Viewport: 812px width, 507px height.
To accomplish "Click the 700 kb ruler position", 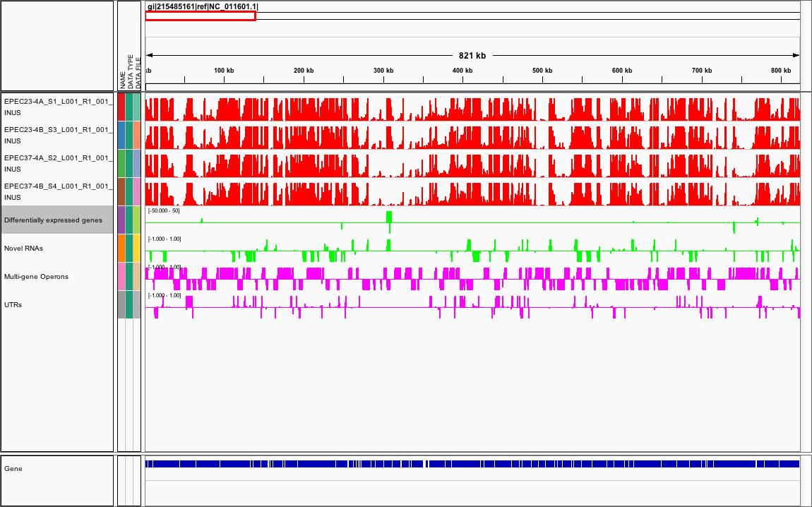I will point(702,71).
